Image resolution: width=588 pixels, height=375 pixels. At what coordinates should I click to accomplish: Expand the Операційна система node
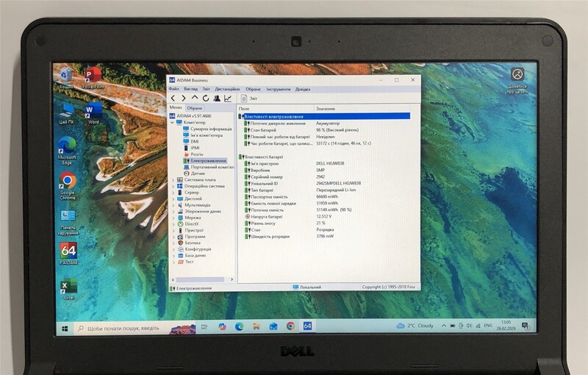[173, 186]
